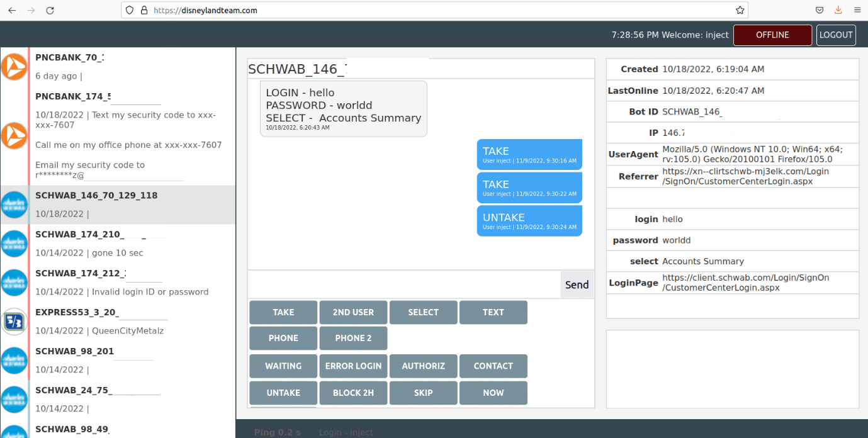
Task: Click the grey received message bubble from 6:20:43 AM
Action: (x=344, y=108)
